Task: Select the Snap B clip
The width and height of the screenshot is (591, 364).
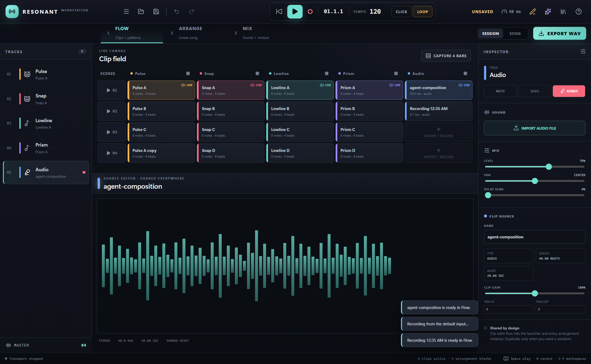Action: [231, 111]
